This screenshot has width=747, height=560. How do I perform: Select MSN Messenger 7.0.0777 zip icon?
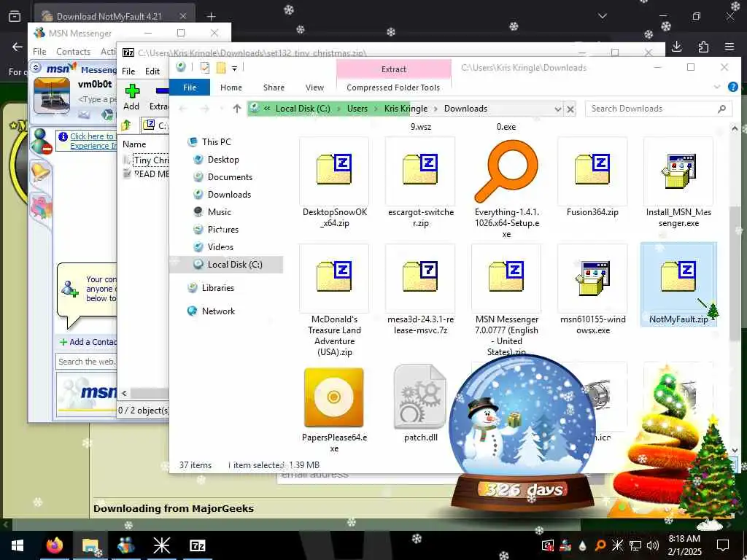506,278
